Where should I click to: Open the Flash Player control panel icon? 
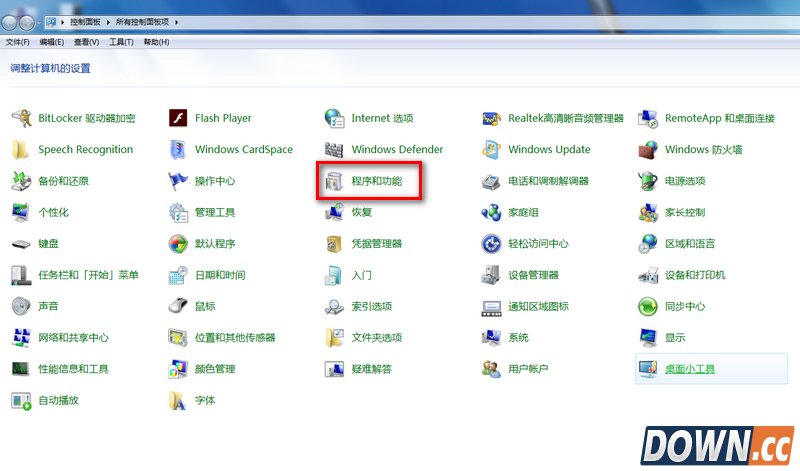point(178,118)
